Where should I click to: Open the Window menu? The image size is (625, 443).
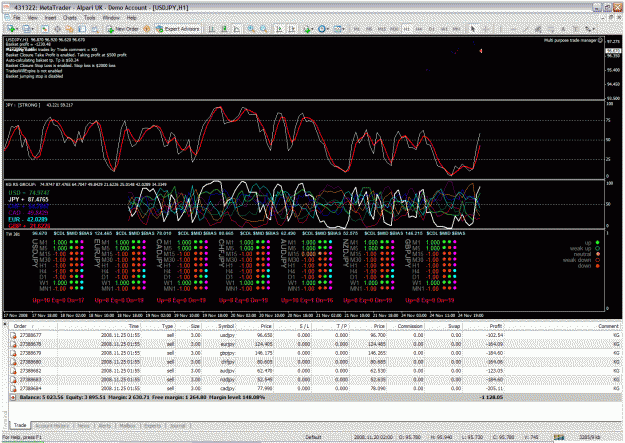pos(111,18)
